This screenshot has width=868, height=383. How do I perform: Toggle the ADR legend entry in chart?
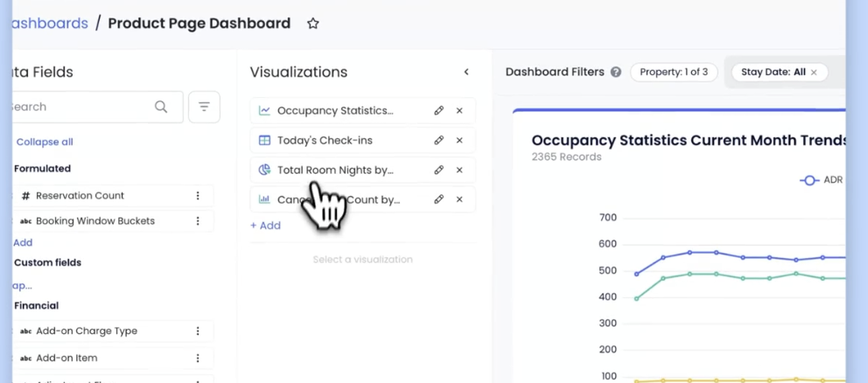(x=822, y=180)
